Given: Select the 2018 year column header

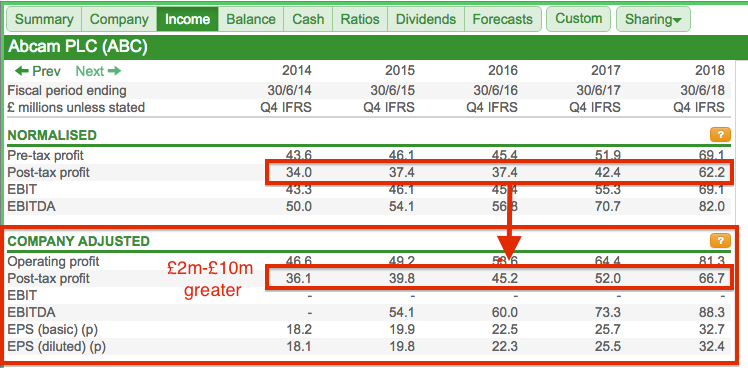Looking at the screenshot, I should tap(709, 71).
